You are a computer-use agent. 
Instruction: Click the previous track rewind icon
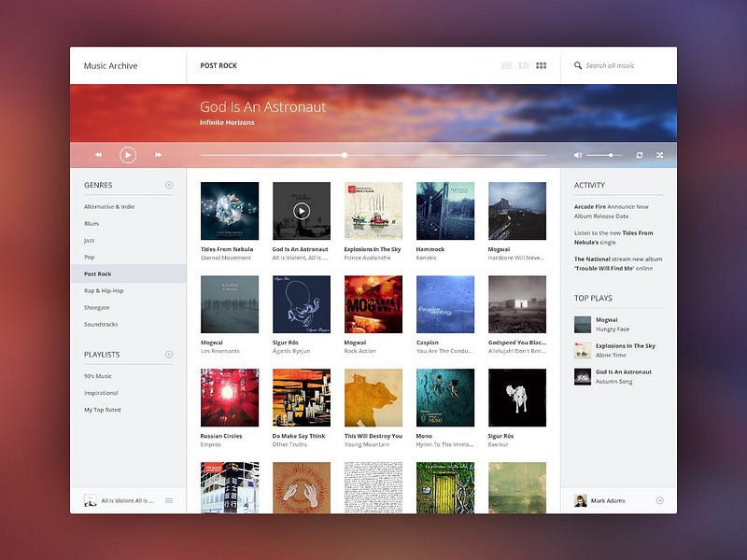pos(98,155)
